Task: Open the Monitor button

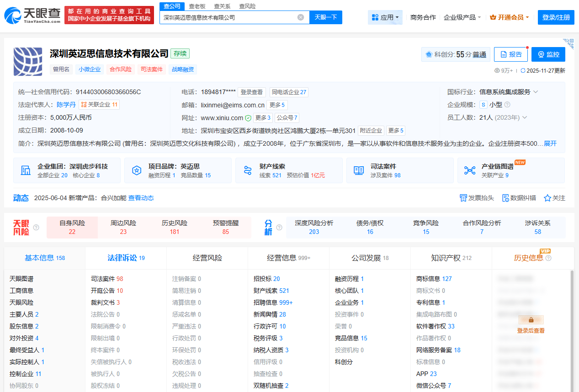Action: tap(548, 54)
